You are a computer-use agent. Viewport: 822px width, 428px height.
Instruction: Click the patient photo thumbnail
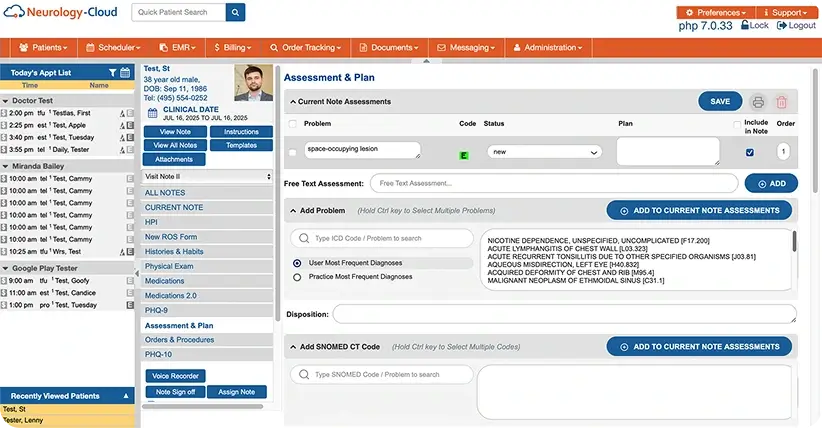point(253,83)
